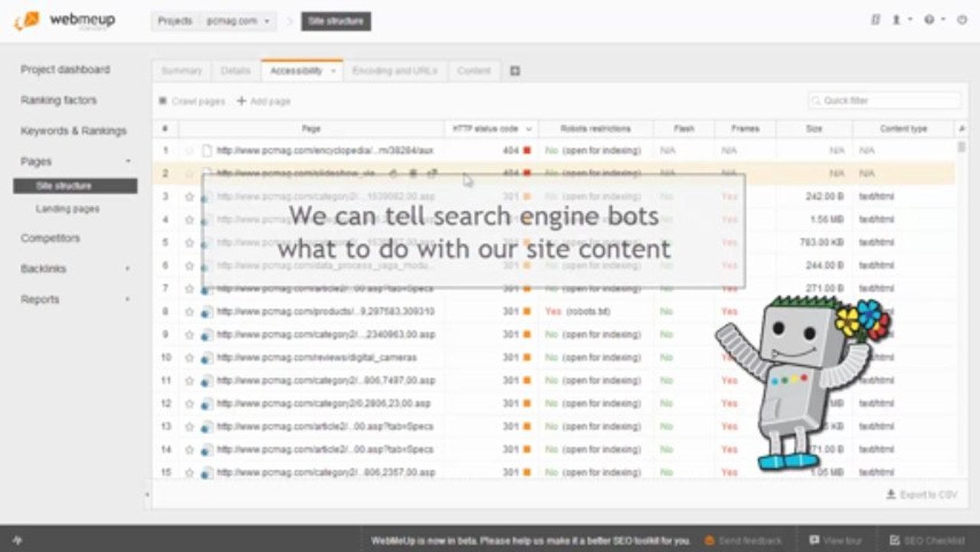
Task: Toggle the star for row 14
Action: tap(189, 449)
